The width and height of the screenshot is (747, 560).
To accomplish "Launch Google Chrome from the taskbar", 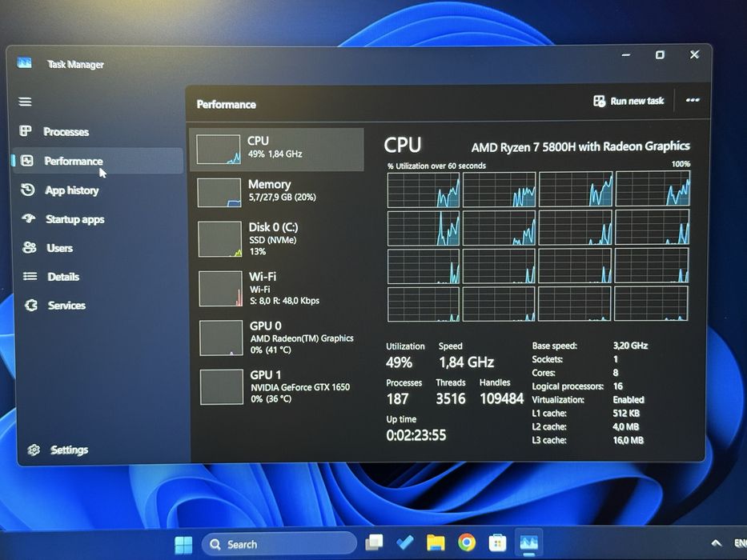I will coord(467,542).
